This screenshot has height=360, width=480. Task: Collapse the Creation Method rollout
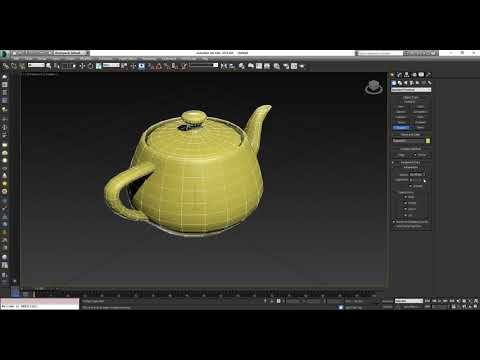click(411, 149)
